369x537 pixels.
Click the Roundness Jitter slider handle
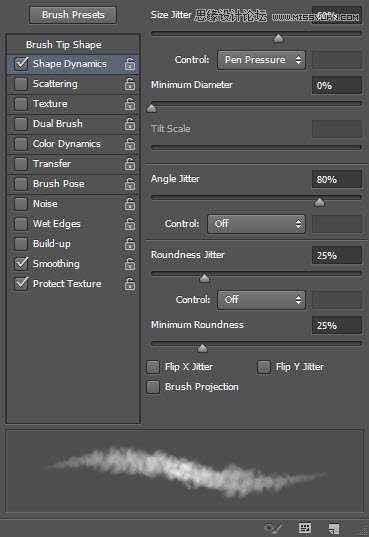coord(204,278)
